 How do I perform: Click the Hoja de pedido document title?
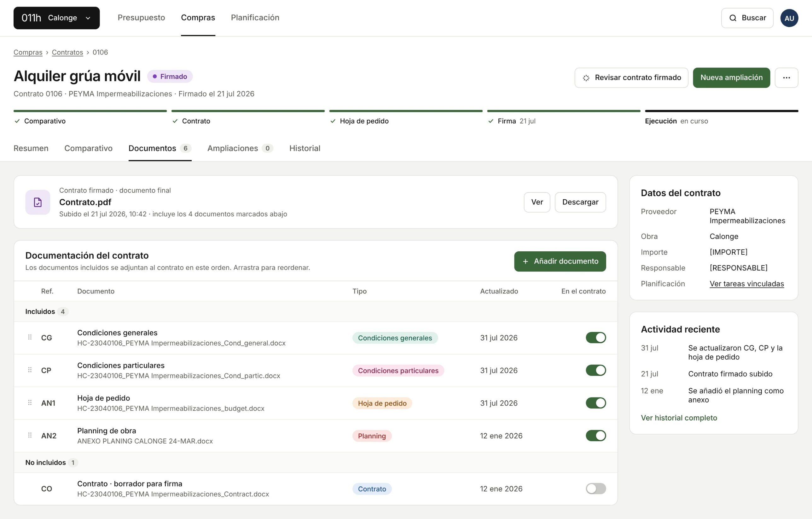tap(104, 398)
